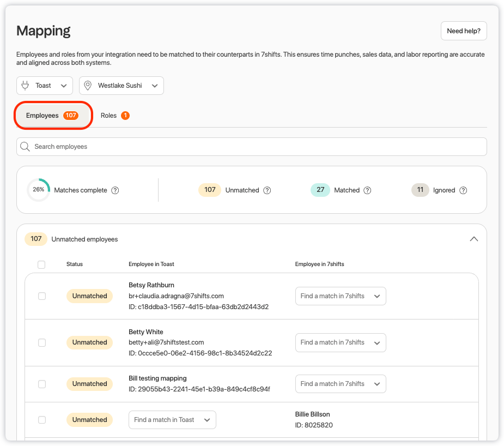Click the orange 1 badge on Roles

coord(125,116)
